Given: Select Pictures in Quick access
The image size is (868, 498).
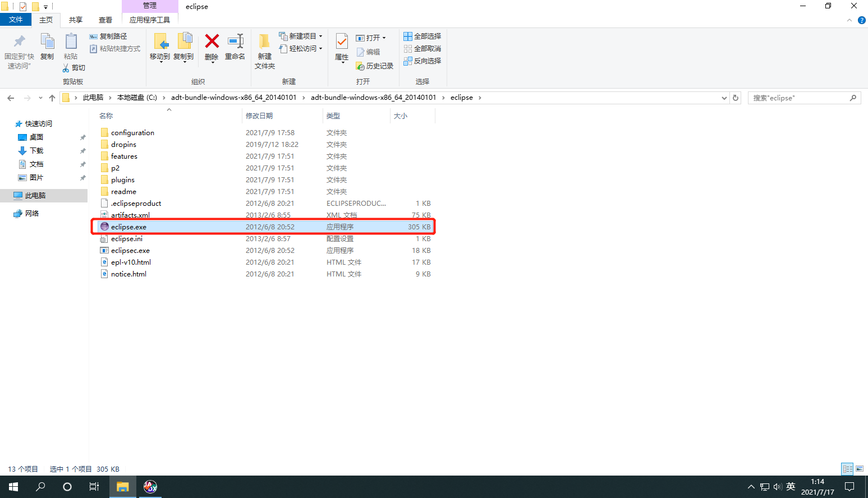Looking at the screenshot, I should 36,178.
